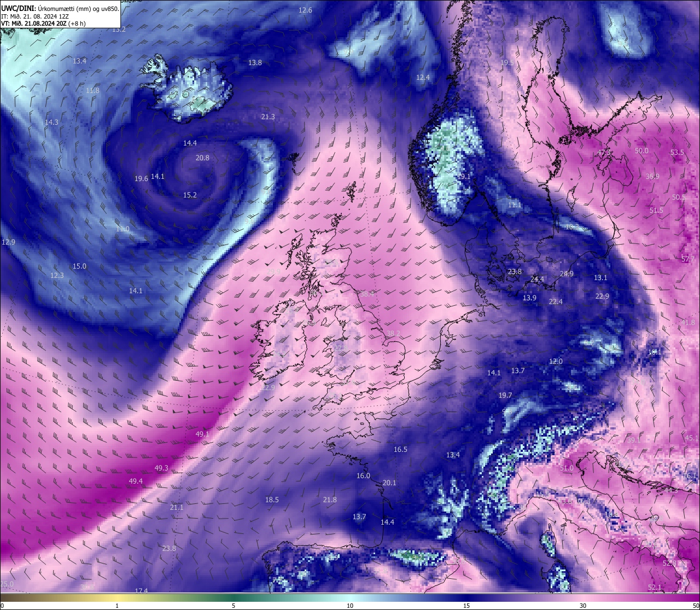Select the IT initial time line 12Z
Viewport: 700px width, 610px height.
click(x=34, y=16)
